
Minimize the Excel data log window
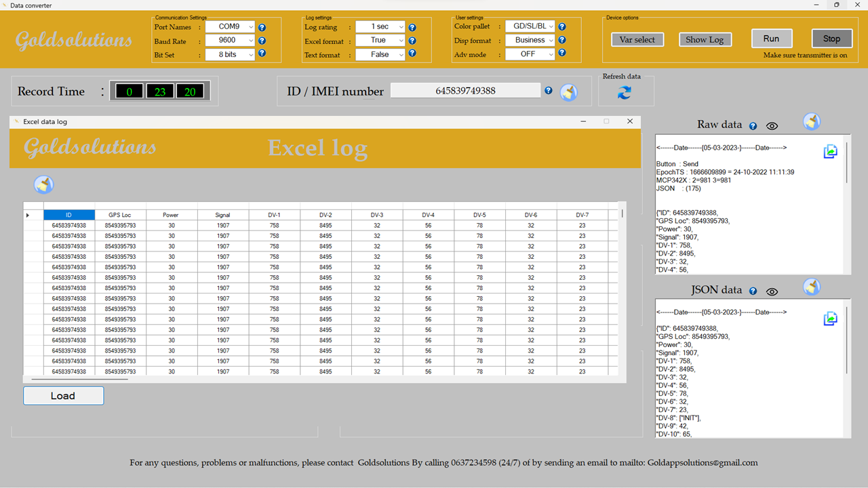coord(583,121)
